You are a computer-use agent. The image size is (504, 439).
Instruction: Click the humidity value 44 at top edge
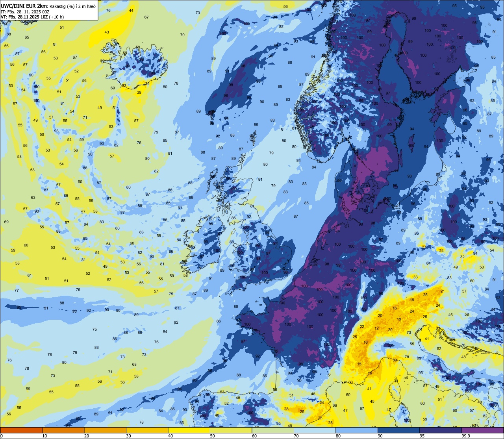coord(131,10)
